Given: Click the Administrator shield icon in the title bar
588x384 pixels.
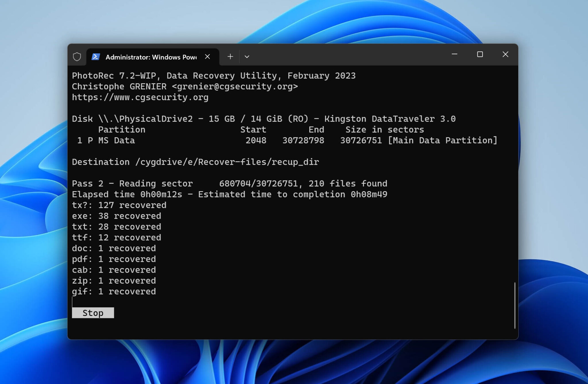Looking at the screenshot, I should click(77, 57).
